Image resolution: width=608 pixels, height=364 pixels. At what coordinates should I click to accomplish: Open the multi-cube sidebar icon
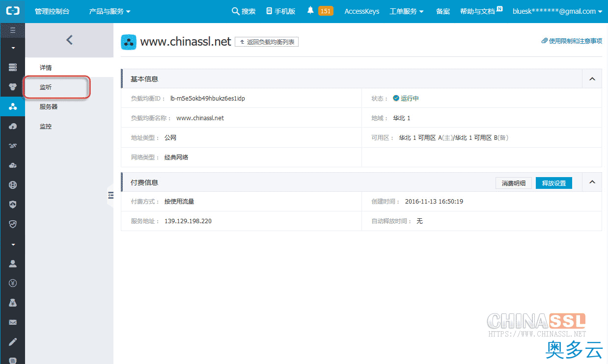[x=13, y=87]
